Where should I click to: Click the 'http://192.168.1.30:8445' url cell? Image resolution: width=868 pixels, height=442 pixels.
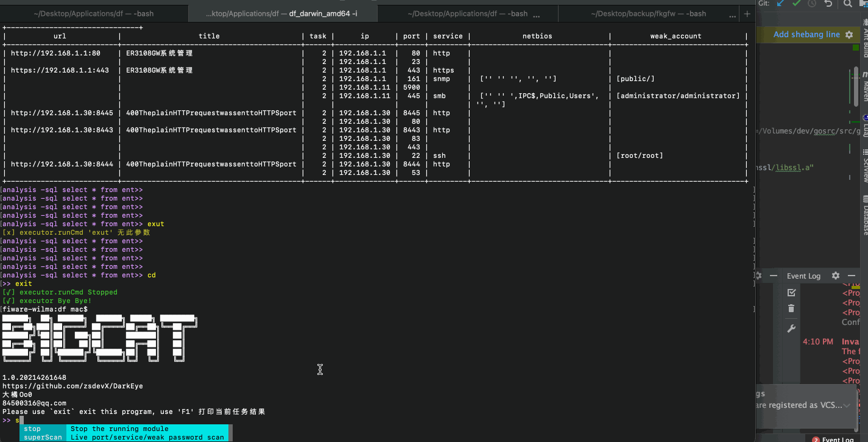click(x=62, y=113)
